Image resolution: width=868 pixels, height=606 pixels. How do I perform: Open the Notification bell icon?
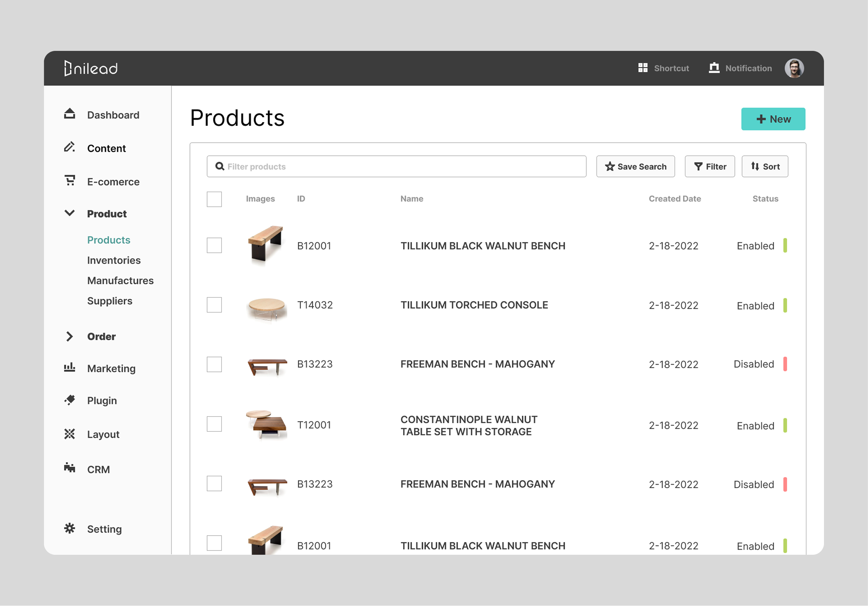pyautogui.click(x=714, y=68)
